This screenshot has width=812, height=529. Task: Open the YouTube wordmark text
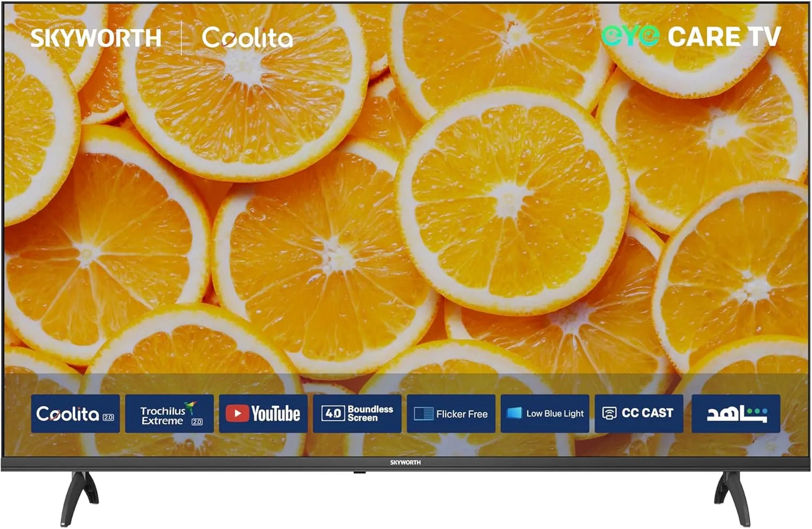click(x=276, y=414)
